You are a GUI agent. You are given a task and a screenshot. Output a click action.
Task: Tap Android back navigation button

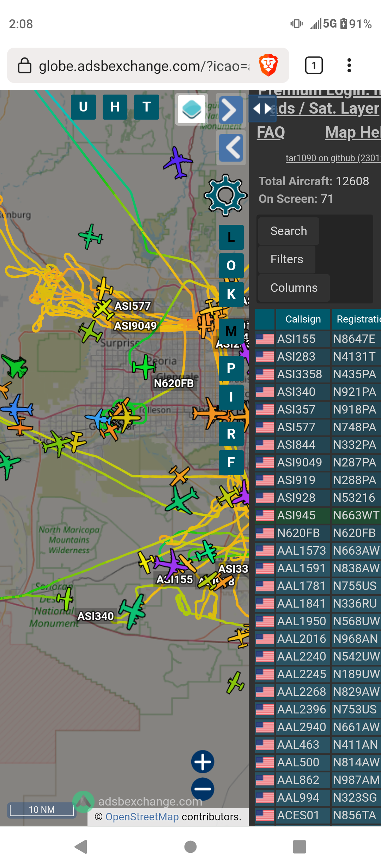tap(81, 846)
